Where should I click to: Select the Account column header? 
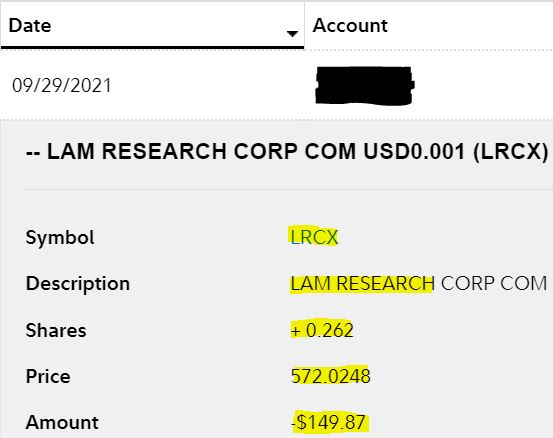(350, 26)
